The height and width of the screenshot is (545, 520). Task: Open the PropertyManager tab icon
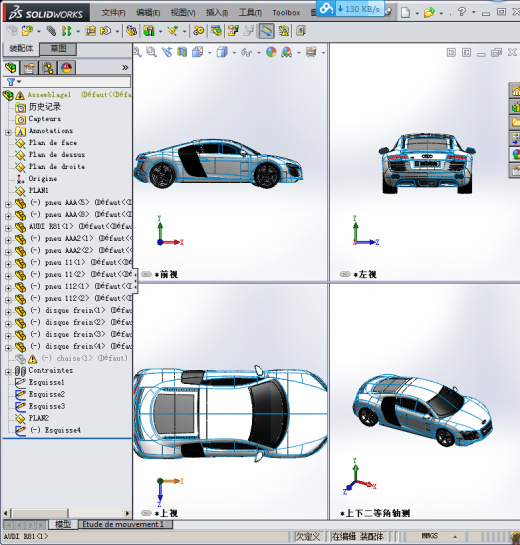coord(29,67)
